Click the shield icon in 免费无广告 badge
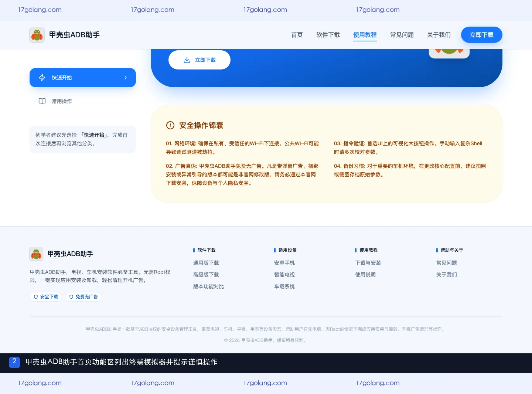The width and height of the screenshot is (532, 394). [71, 297]
